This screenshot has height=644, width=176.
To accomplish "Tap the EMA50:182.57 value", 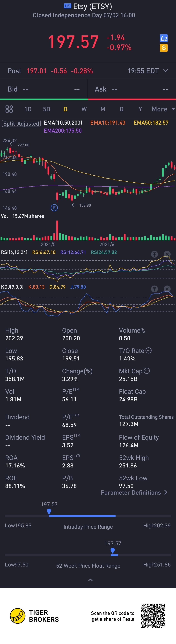I will tap(151, 123).
